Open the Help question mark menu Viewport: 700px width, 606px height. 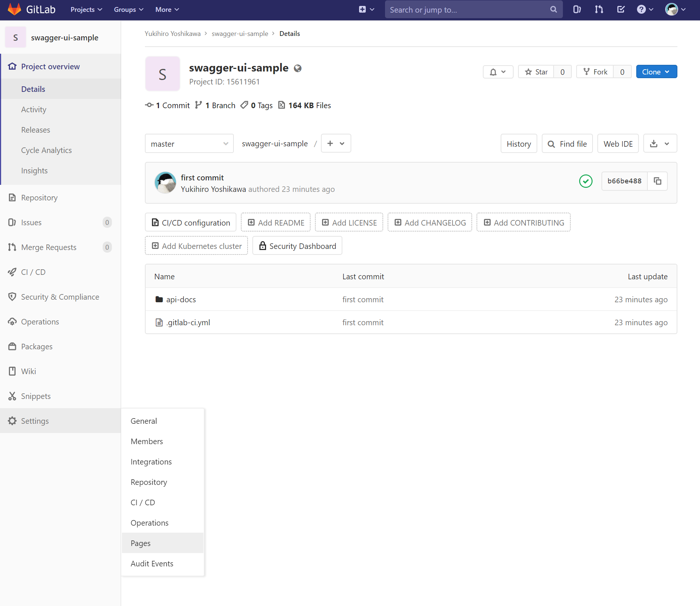click(645, 10)
